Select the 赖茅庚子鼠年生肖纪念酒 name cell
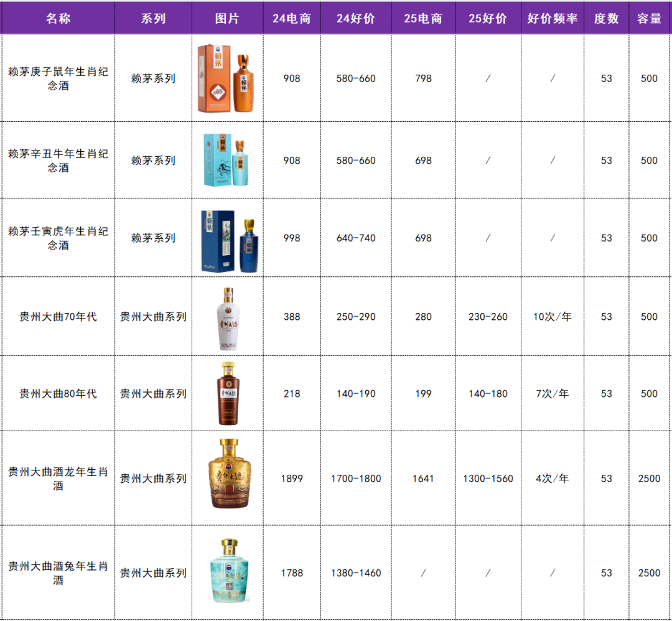This screenshot has width=672, height=621. coord(58,78)
